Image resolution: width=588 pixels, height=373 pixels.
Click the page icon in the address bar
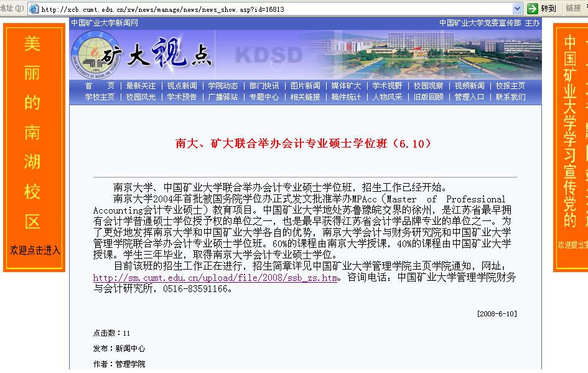click(34, 9)
